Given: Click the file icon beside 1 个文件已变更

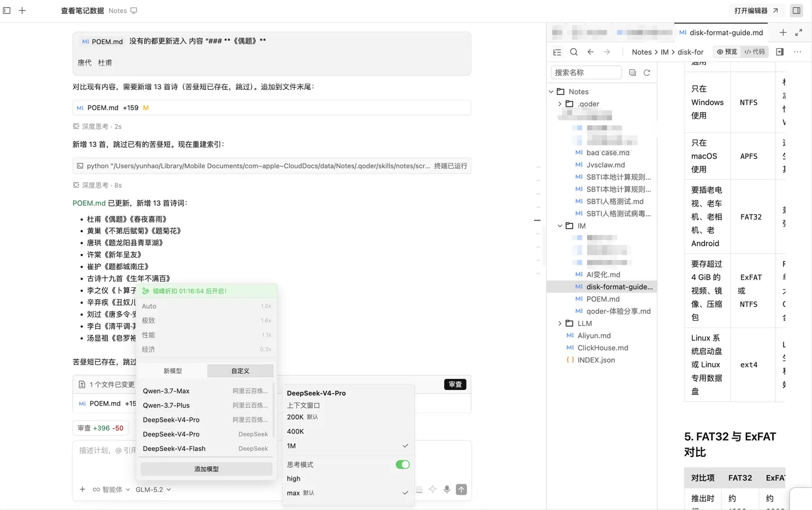Looking at the screenshot, I should point(82,384).
